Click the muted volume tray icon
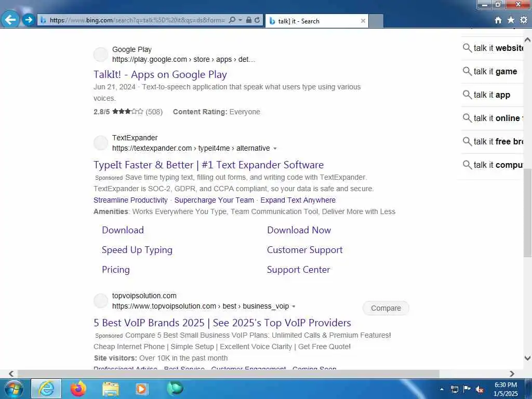The height and width of the screenshot is (399, 532). [480, 390]
